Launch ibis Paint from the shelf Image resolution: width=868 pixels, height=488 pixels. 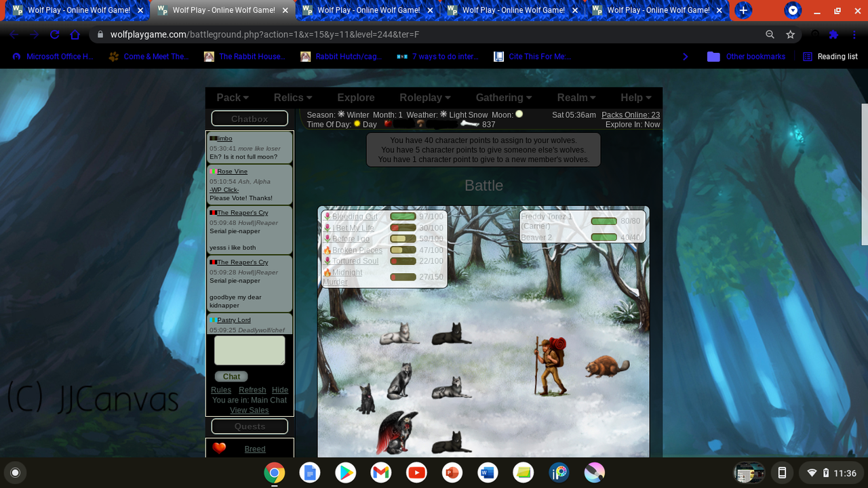[559, 472]
